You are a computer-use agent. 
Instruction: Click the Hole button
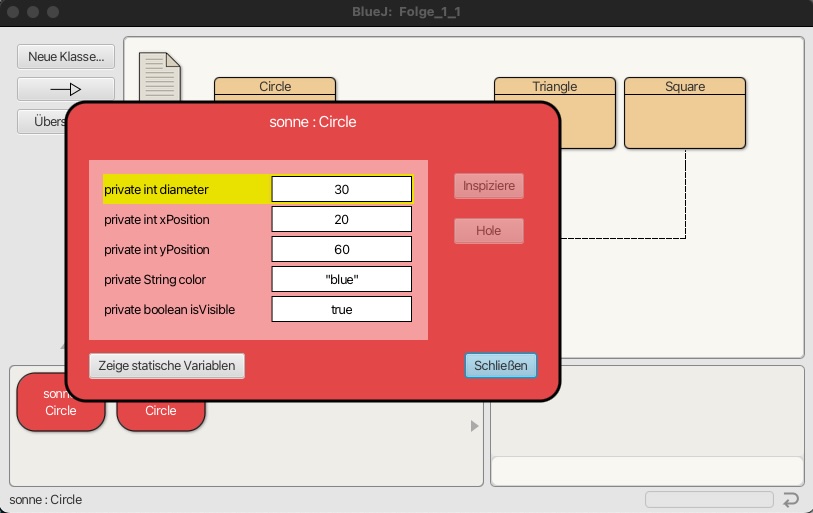pos(488,231)
